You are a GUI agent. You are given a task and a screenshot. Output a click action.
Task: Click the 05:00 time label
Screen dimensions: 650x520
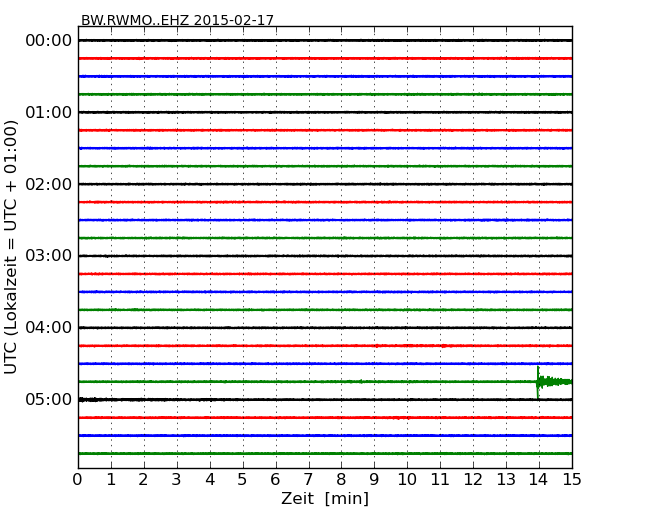coord(49,399)
